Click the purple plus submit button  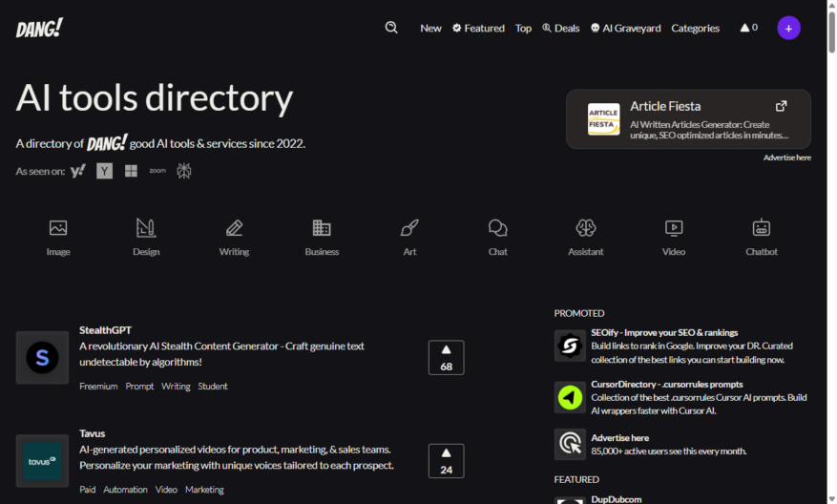[788, 28]
